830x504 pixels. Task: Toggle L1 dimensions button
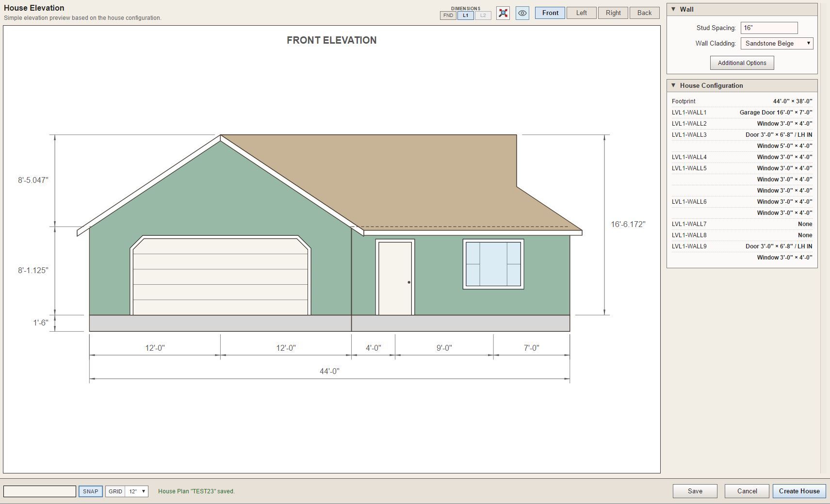[x=466, y=16]
